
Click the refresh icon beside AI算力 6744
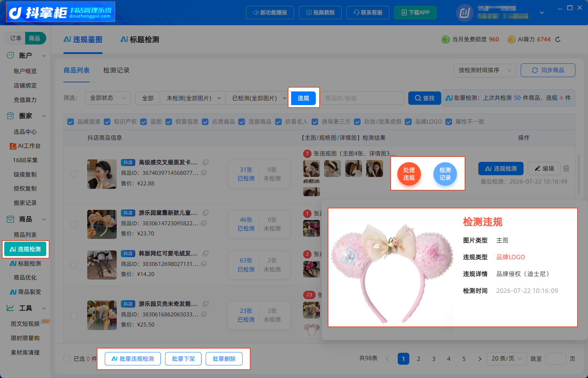tap(558, 40)
